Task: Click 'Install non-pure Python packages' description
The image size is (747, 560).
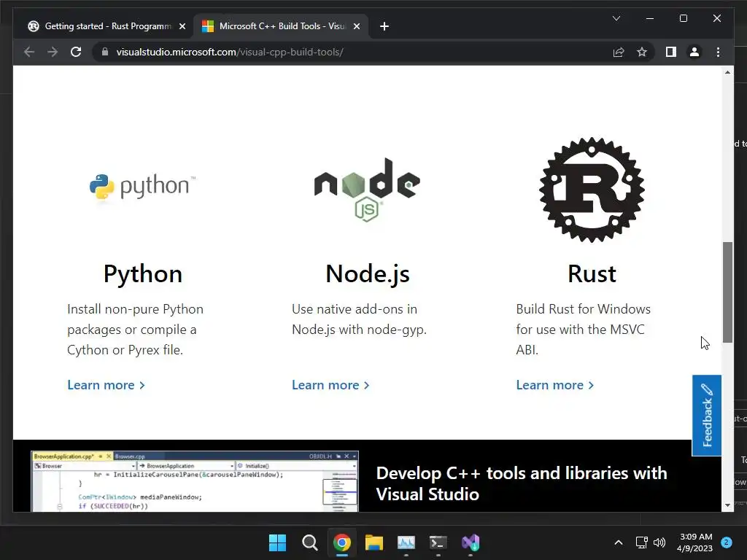Action: coord(135,329)
